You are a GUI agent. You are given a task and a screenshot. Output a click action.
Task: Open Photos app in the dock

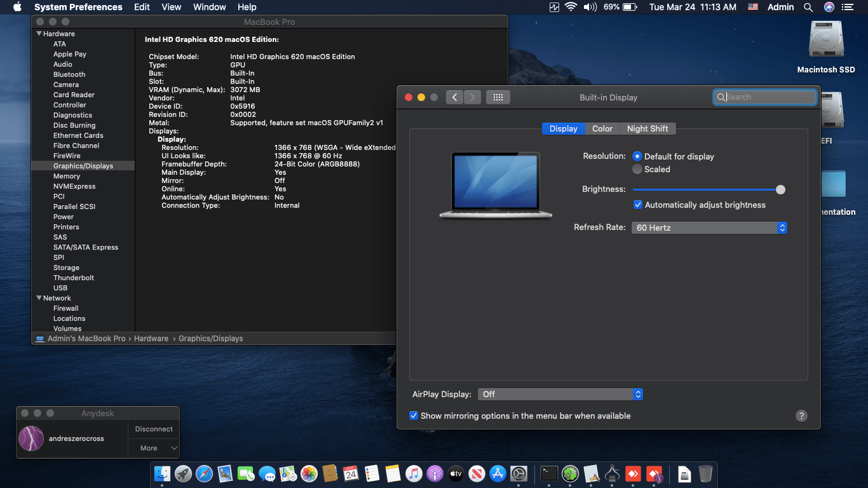(x=309, y=474)
